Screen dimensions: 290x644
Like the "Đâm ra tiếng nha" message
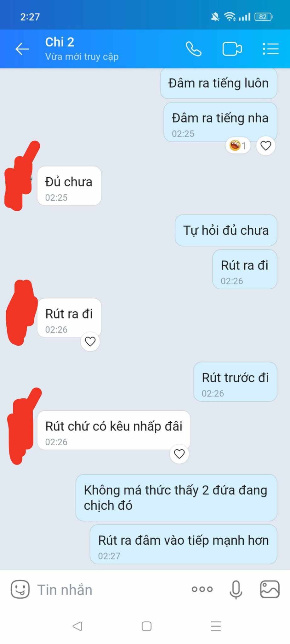(x=266, y=146)
